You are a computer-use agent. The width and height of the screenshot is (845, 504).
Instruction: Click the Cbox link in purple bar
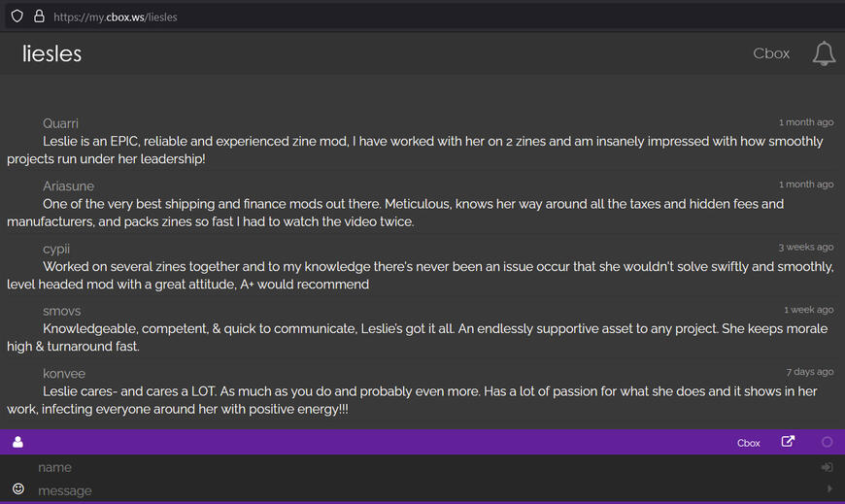click(748, 443)
